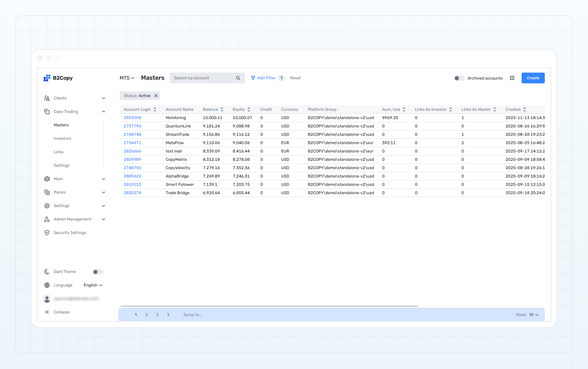
Task: Open Security Settings via its shield icon
Action: (x=47, y=232)
